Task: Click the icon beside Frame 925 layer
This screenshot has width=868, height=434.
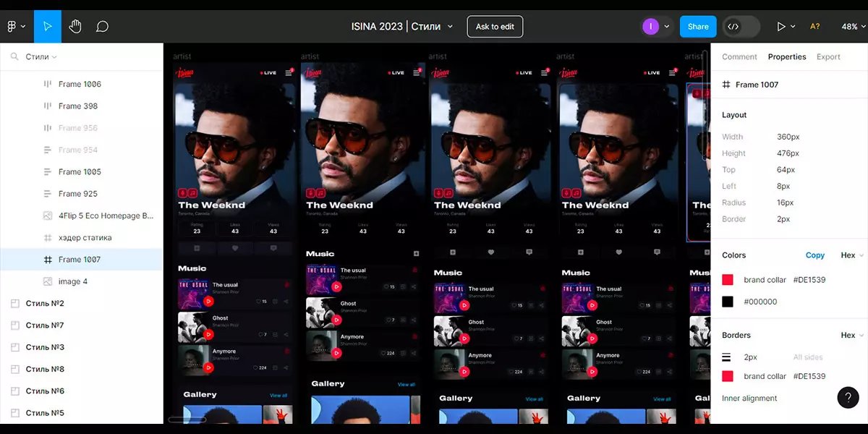Action: click(x=48, y=194)
